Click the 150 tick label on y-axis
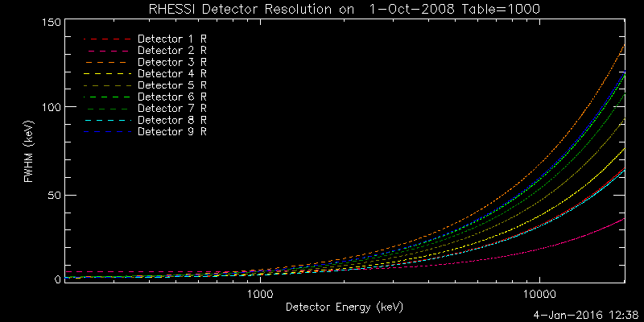 [52, 23]
